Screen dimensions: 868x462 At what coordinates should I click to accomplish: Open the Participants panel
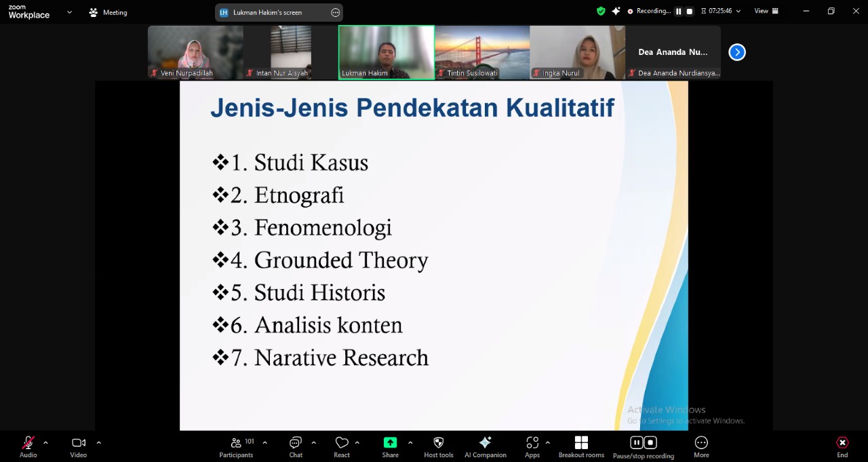[236, 446]
